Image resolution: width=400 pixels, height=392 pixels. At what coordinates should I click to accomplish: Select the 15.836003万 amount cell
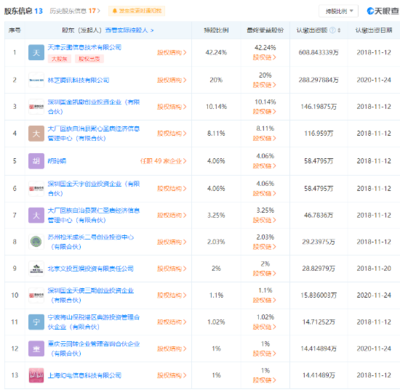tap(318, 295)
